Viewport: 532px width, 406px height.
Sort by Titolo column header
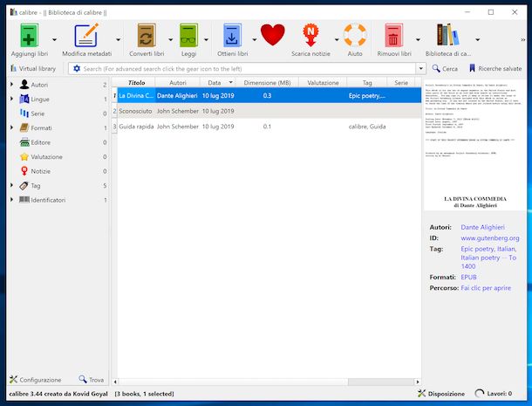point(136,83)
